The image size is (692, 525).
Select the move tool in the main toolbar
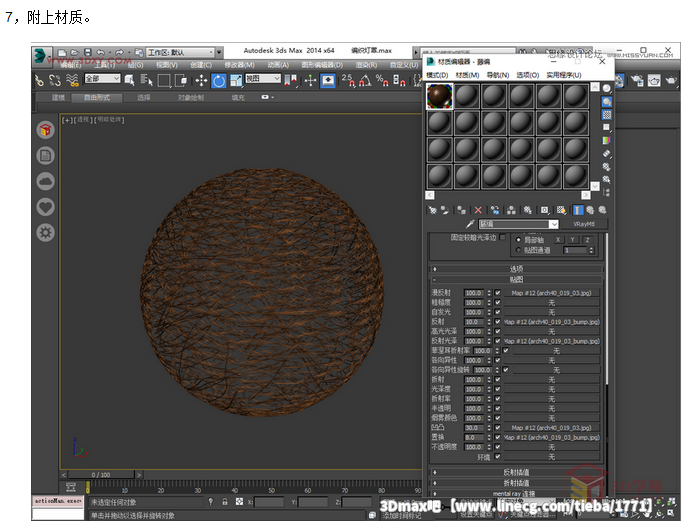click(201, 80)
